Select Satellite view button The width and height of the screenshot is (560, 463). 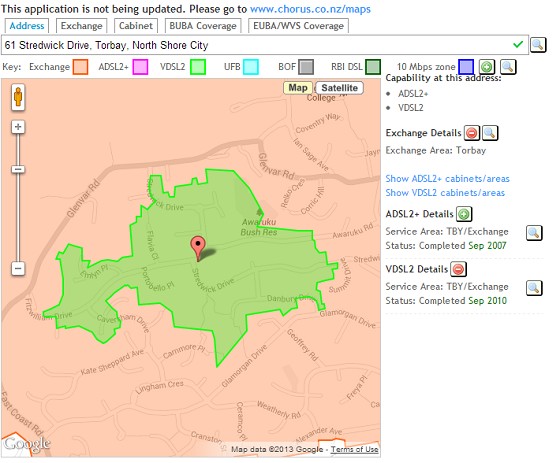pyautogui.click(x=340, y=88)
